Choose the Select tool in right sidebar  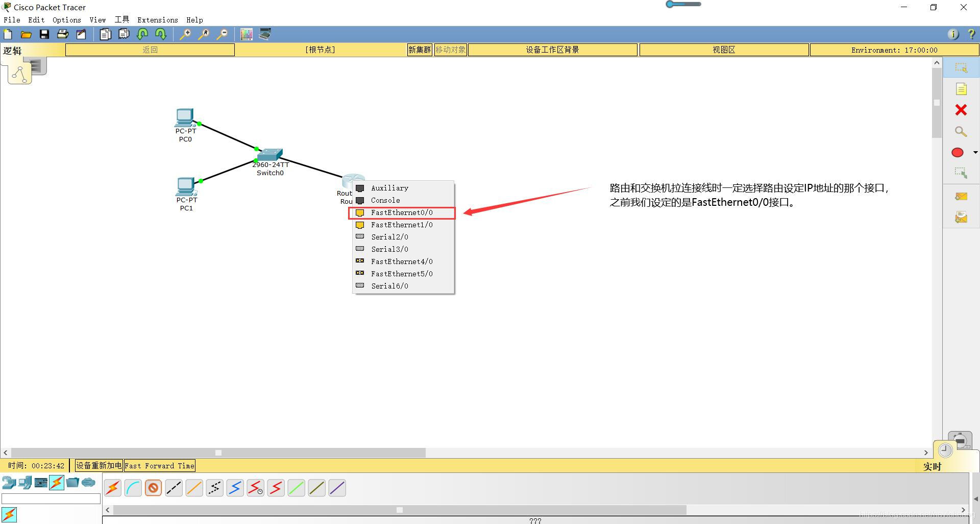961,68
